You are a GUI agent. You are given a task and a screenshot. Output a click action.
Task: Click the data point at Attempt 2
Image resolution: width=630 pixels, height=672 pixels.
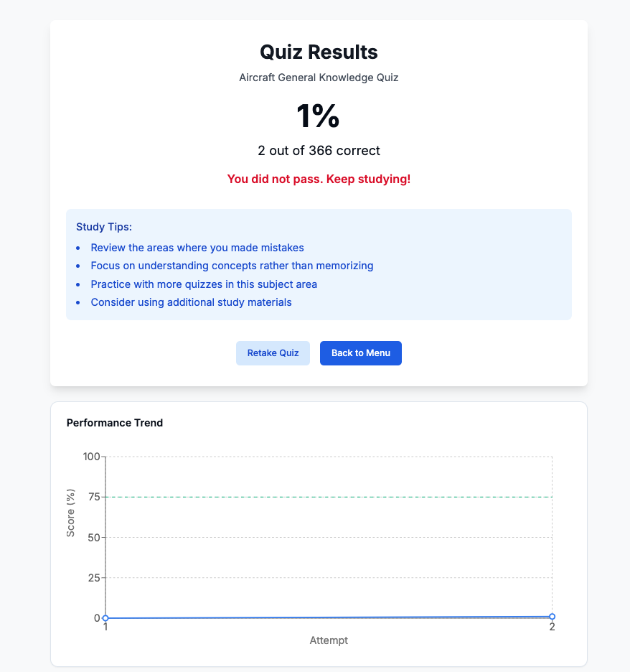552,616
